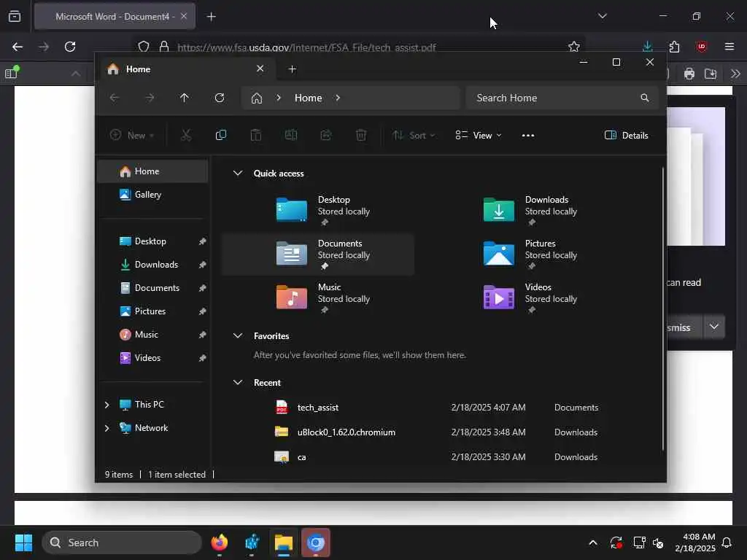Unpin Videos using sidebar pin icon
This screenshot has width=747, height=560.
click(x=203, y=358)
